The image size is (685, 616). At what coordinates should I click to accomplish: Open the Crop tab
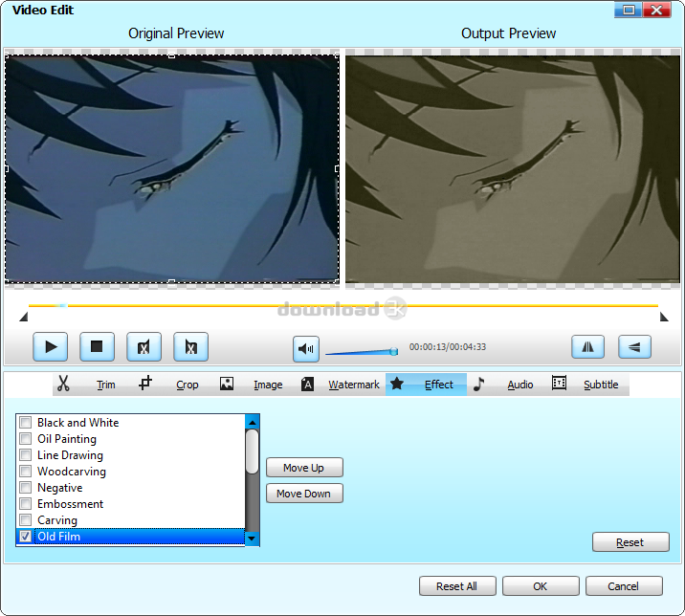coord(187,385)
